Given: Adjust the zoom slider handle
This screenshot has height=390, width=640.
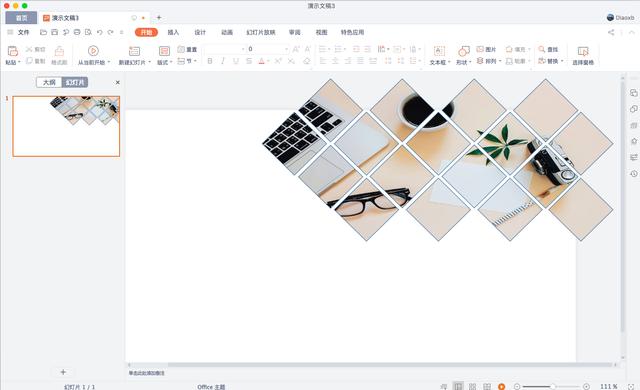Looking at the screenshot, I should 553,386.
